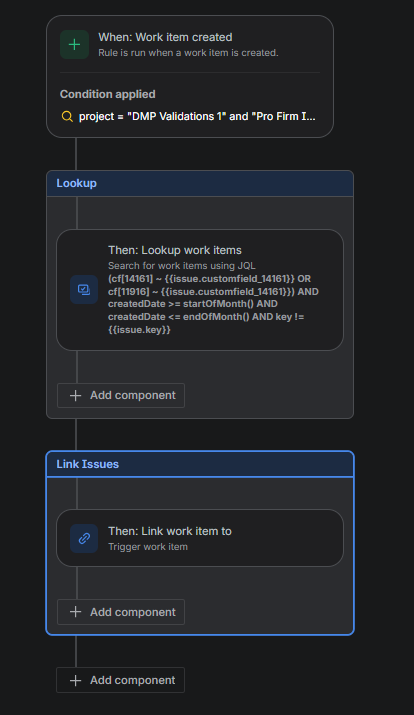Click plus icon in Link Issues Add component
Viewport: 414px width, 715px height.
[x=76, y=612]
